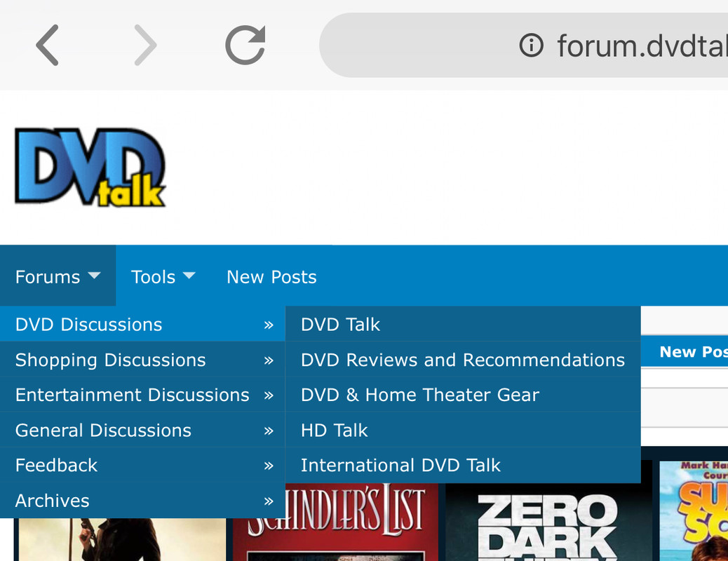Viewport: 728px width, 561px height.
Task: Expand Shopping Discussions submenu
Action: click(x=142, y=360)
